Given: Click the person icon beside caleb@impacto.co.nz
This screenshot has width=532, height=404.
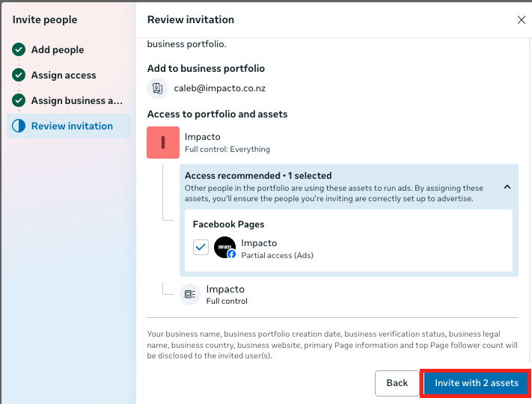Looking at the screenshot, I should (158, 88).
